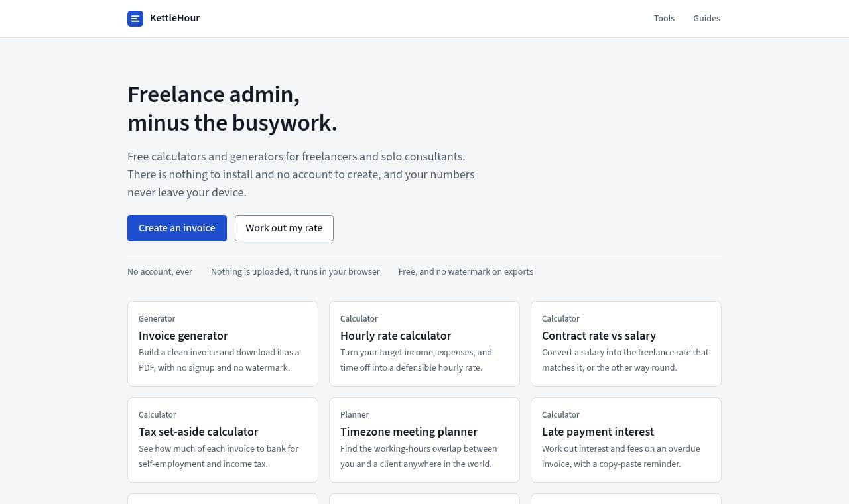Open the KettleHour home link
The width and height of the screenshot is (849, 504).
(164, 19)
